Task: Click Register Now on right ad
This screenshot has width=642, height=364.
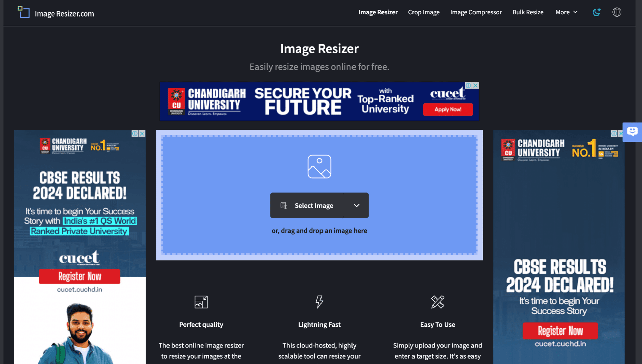Action: (560, 331)
